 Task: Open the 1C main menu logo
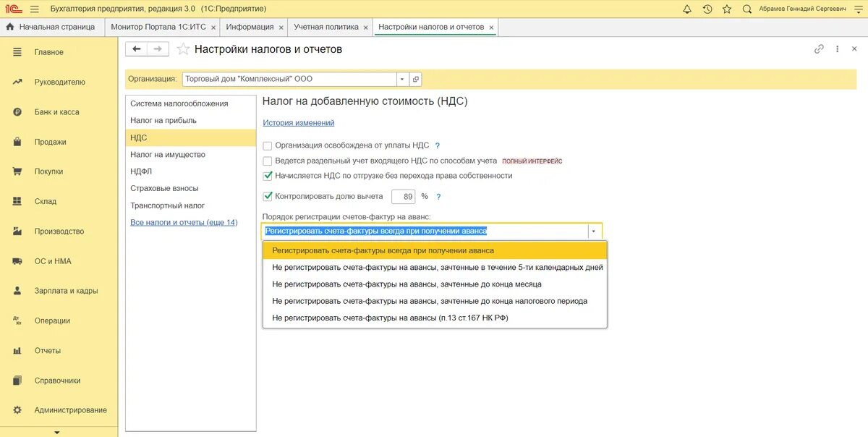13,9
